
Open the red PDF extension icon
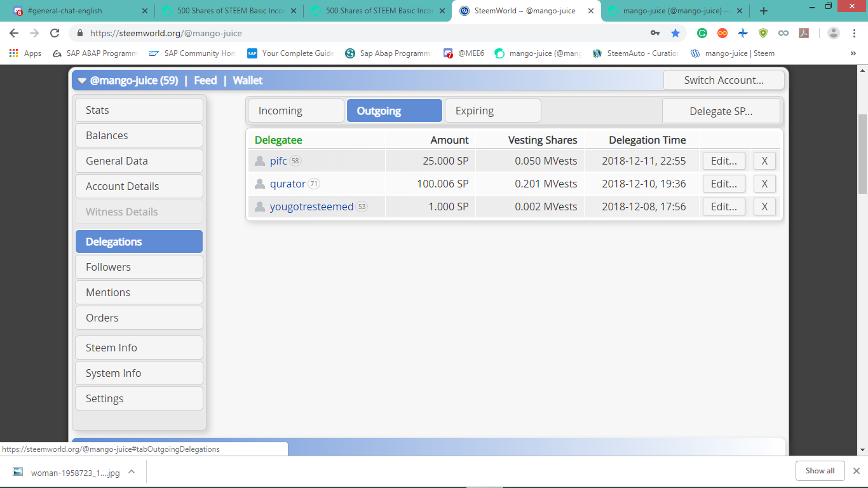804,33
